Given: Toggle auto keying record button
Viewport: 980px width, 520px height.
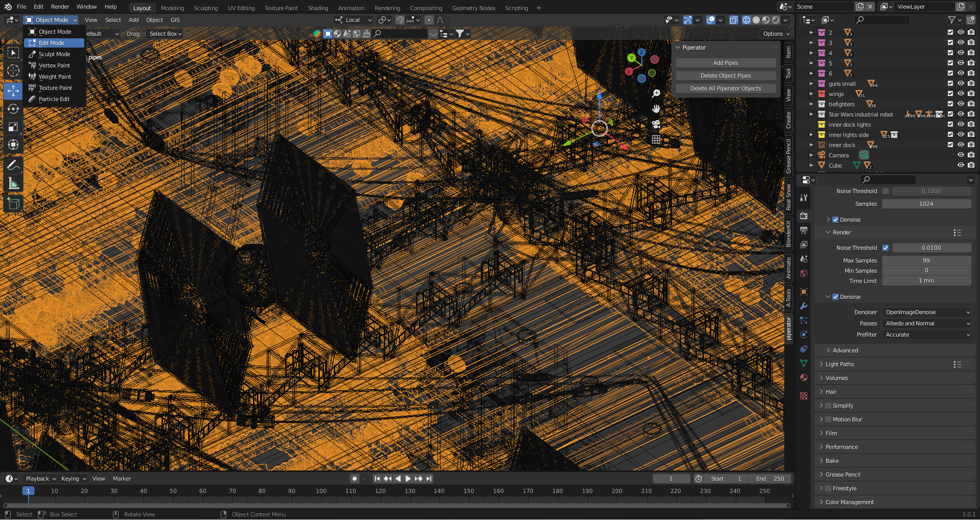Looking at the screenshot, I should (355, 479).
